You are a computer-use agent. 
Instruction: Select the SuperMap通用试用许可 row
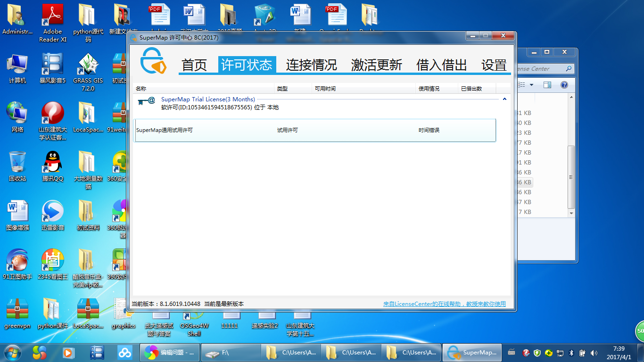coord(315,130)
